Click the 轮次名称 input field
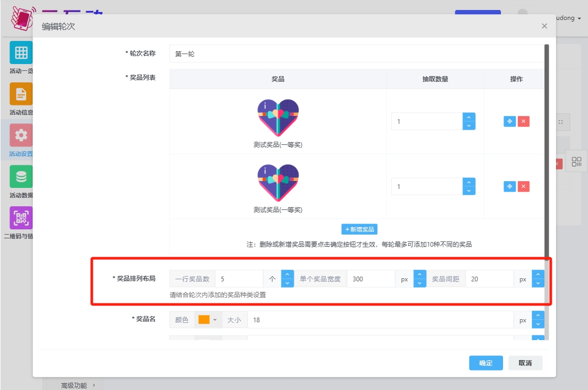588x390 pixels. point(357,54)
